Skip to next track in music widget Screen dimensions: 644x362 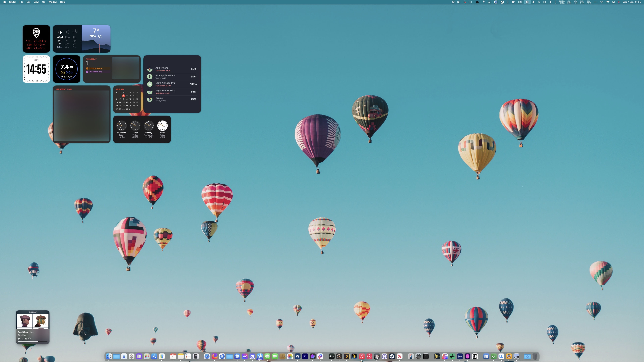pos(26,339)
